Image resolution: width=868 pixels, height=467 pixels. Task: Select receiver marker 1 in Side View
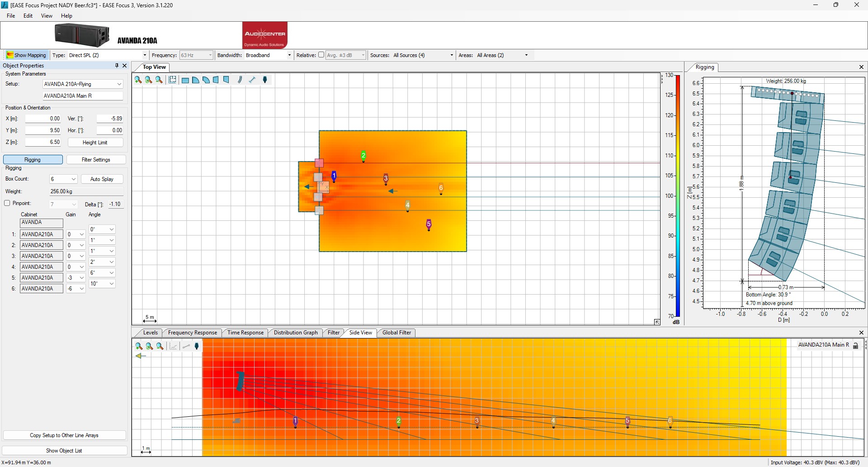tap(295, 422)
